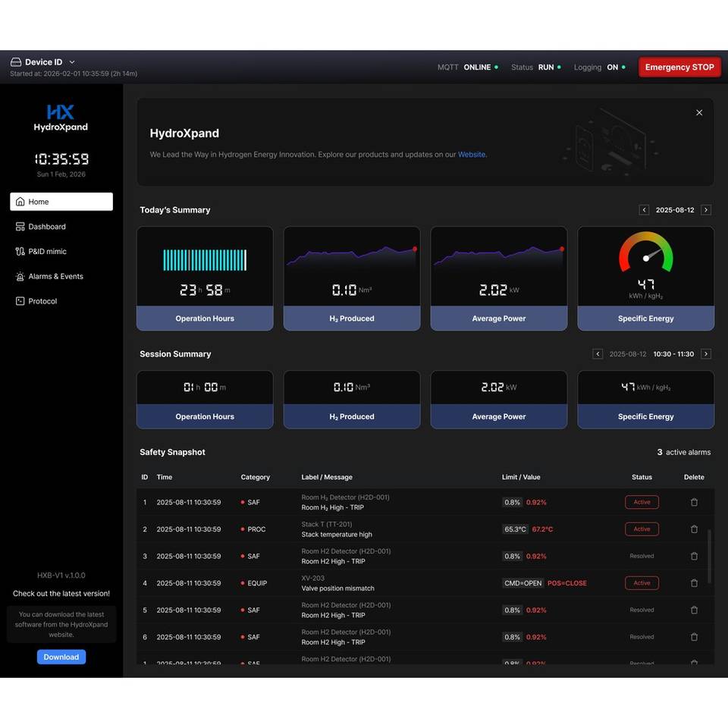The width and height of the screenshot is (728, 728).
Task: Click the CMD=OPEN limit value
Action: point(522,583)
